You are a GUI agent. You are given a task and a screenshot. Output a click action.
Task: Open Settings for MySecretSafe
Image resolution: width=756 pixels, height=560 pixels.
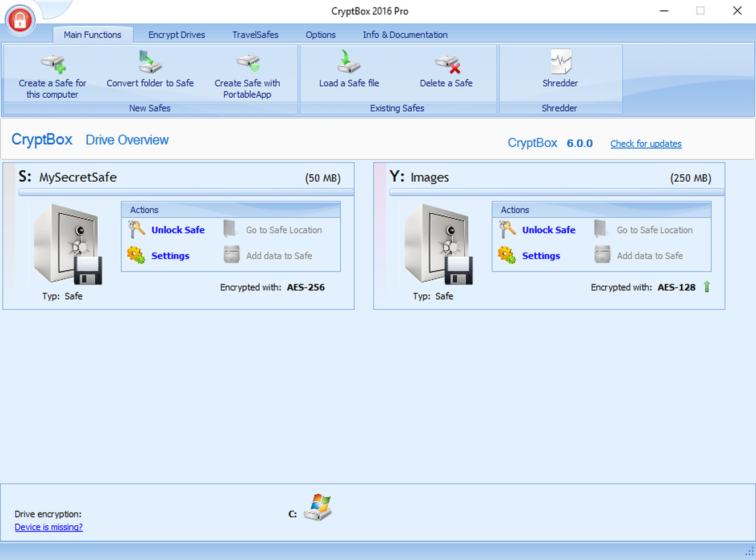pyautogui.click(x=170, y=256)
